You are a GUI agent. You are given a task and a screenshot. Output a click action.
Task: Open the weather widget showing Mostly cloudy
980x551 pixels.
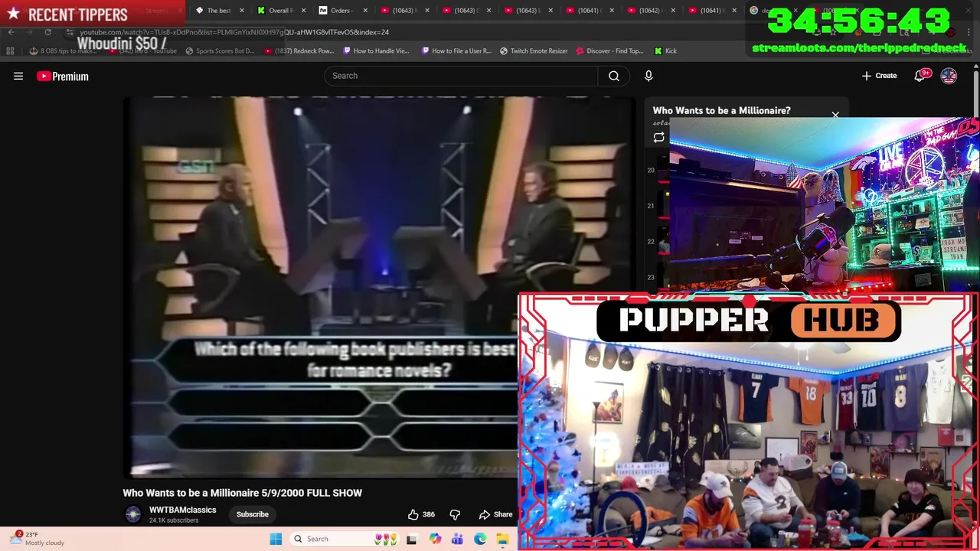coord(38,539)
